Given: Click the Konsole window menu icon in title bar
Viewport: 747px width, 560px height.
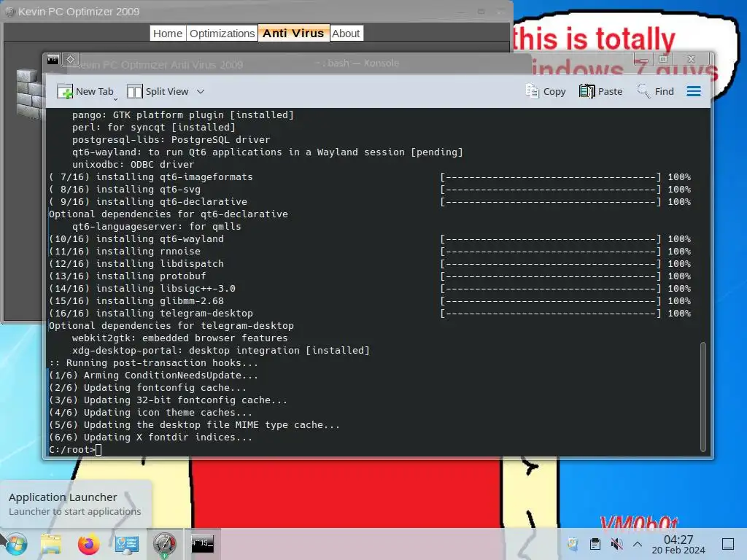Looking at the screenshot, I should point(53,60).
